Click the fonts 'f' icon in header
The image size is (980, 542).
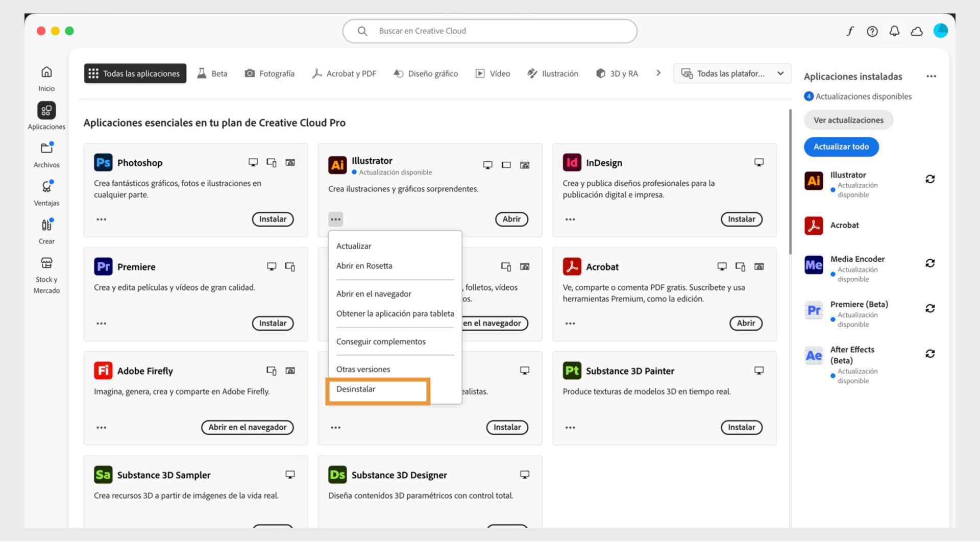pyautogui.click(x=850, y=31)
